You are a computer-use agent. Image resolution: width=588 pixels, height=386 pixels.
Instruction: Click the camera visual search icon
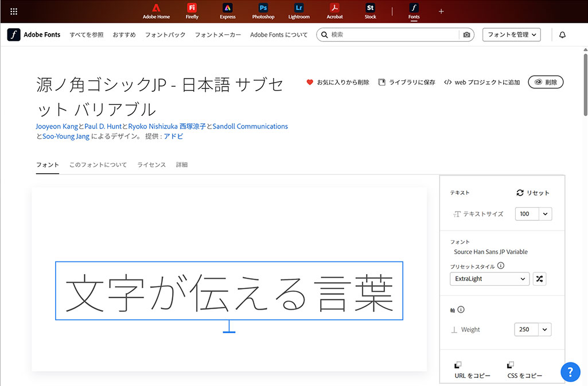(466, 35)
